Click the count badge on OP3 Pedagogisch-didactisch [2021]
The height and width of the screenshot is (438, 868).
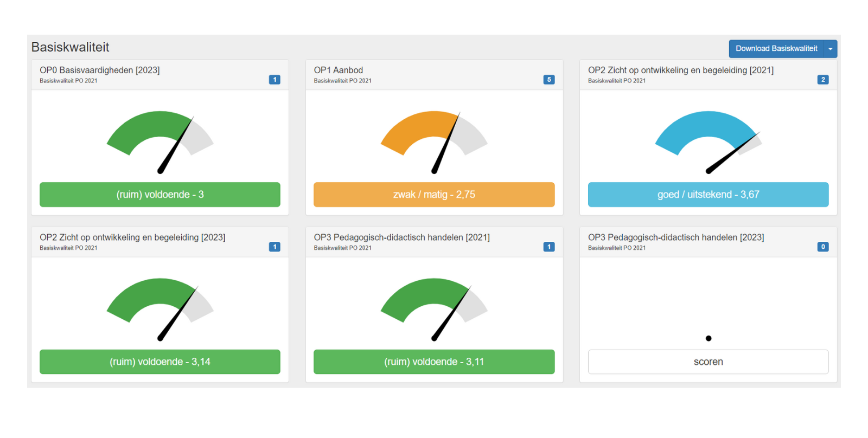pos(548,247)
